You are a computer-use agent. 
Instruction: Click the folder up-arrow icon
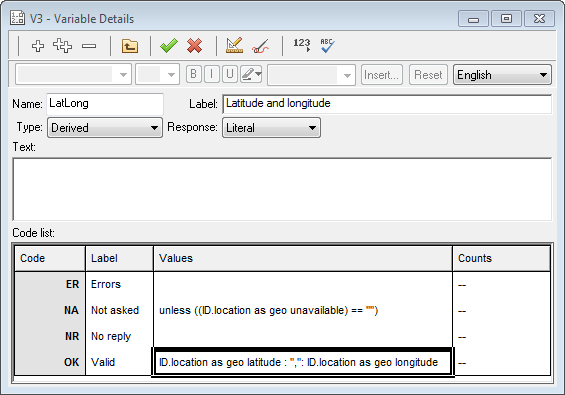130,46
